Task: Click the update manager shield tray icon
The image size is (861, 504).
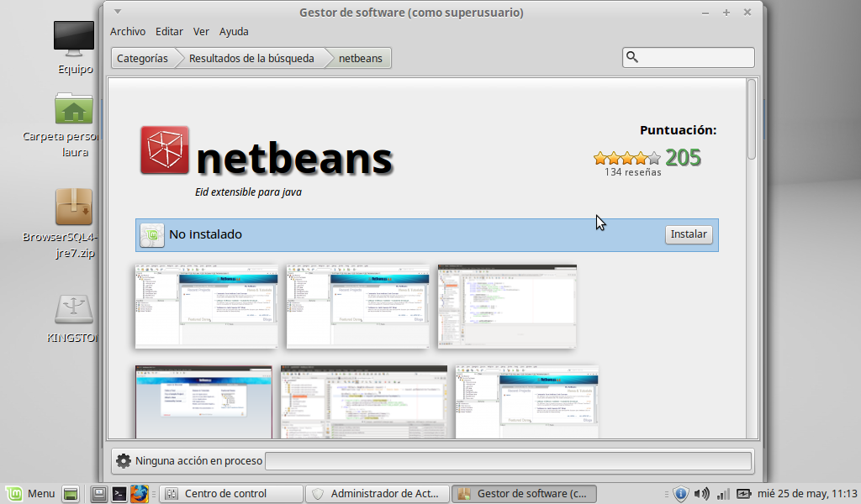Action: click(x=681, y=494)
